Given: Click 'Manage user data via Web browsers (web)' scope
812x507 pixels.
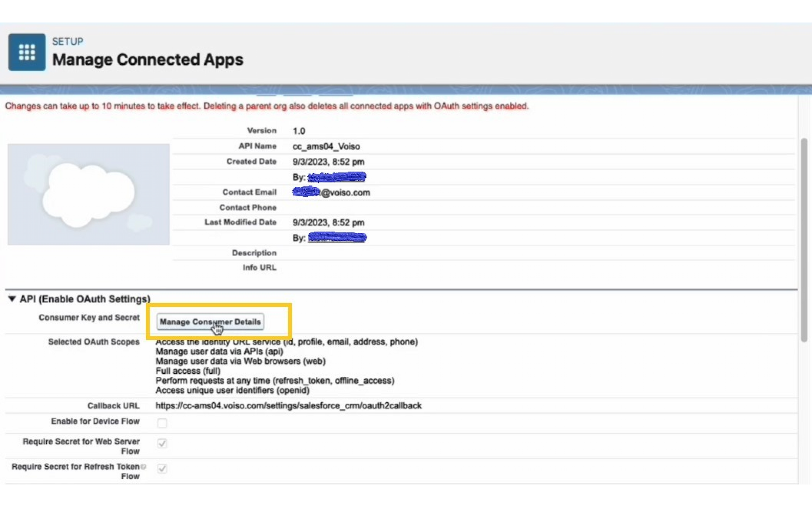Looking at the screenshot, I should tap(240, 361).
